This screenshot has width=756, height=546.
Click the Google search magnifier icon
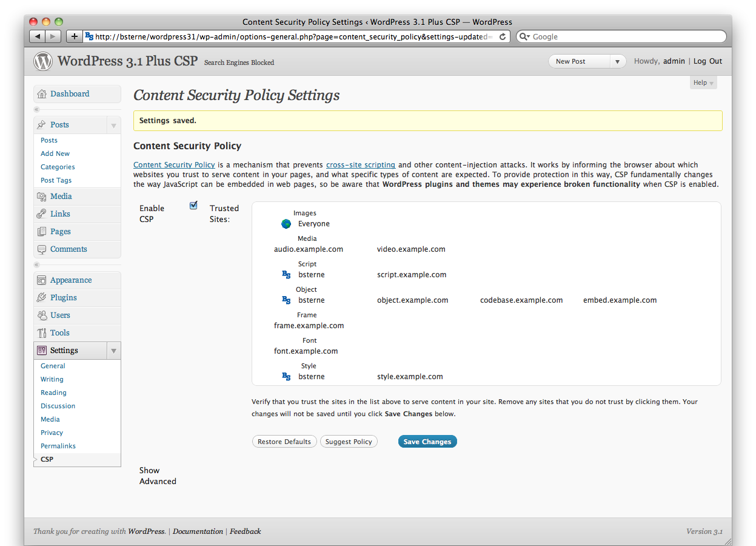tap(524, 36)
